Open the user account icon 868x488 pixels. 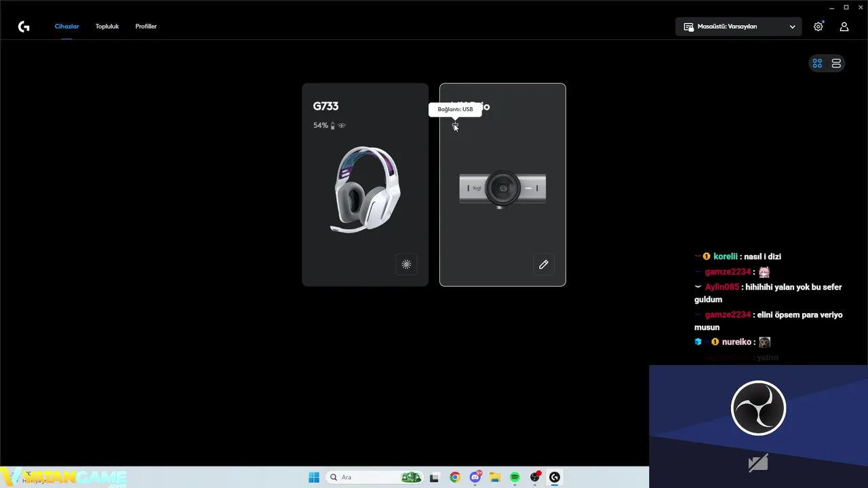pyautogui.click(x=844, y=26)
